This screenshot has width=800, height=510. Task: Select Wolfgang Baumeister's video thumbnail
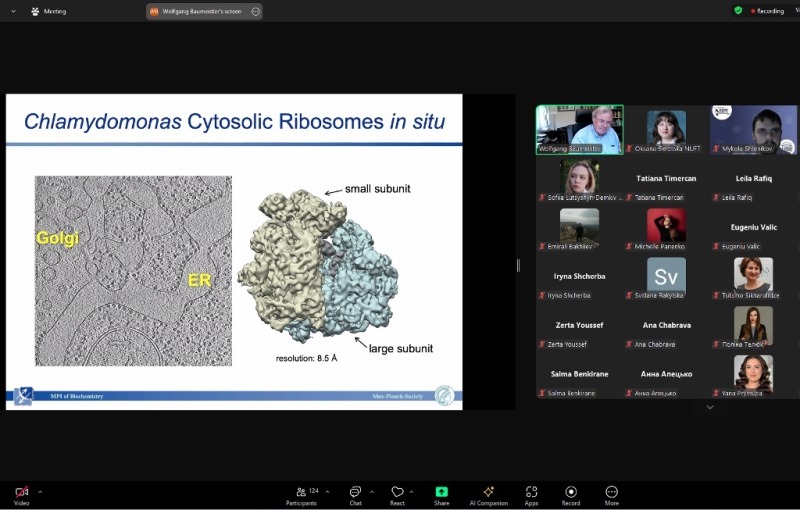click(579, 129)
